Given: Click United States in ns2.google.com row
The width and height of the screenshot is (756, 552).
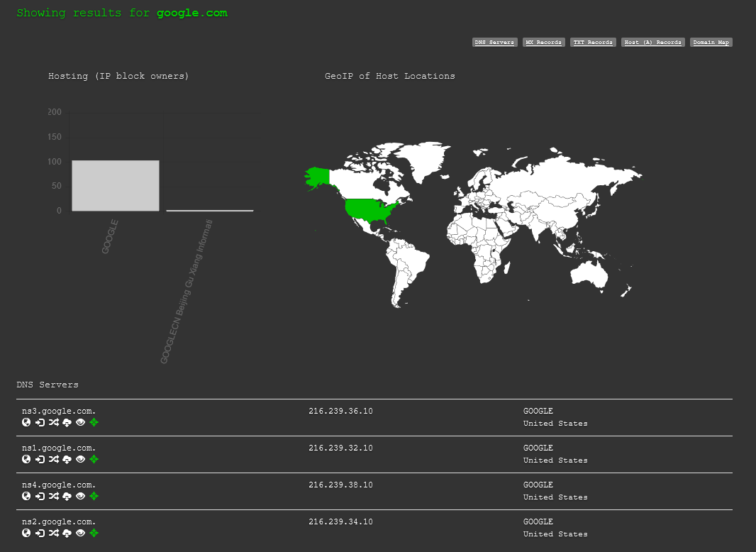Looking at the screenshot, I should point(555,534).
